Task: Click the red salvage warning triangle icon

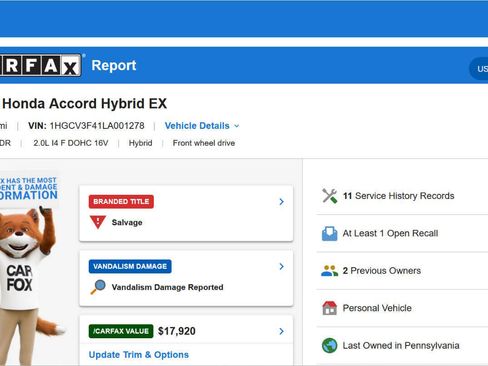Action: click(x=98, y=222)
